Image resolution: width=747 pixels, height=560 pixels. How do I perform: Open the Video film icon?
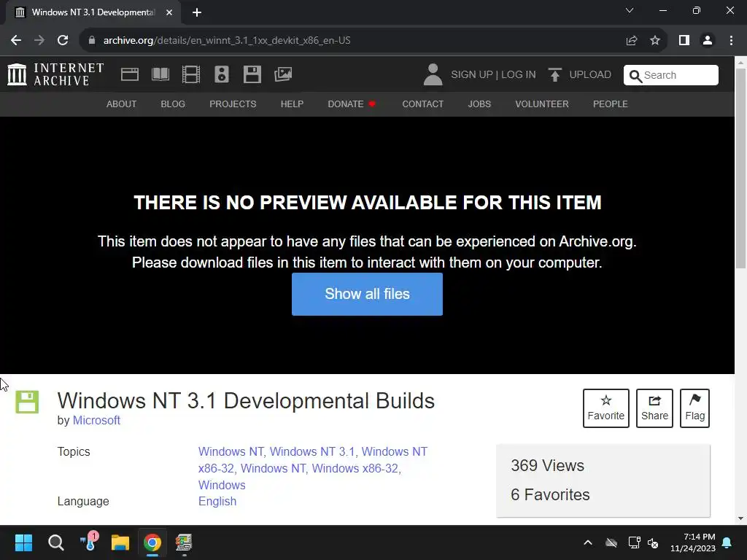[x=191, y=74]
